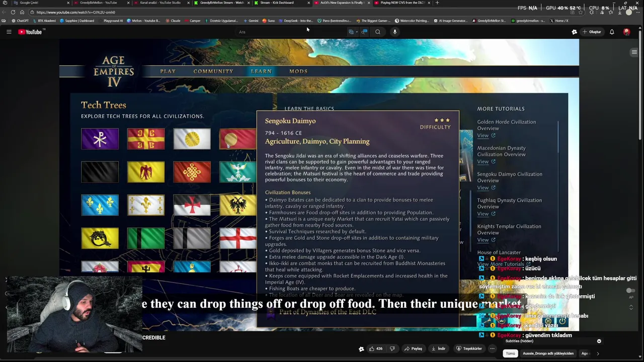Select the England St George cross flag
The width and height of the screenshot is (644, 362).
[237, 238]
